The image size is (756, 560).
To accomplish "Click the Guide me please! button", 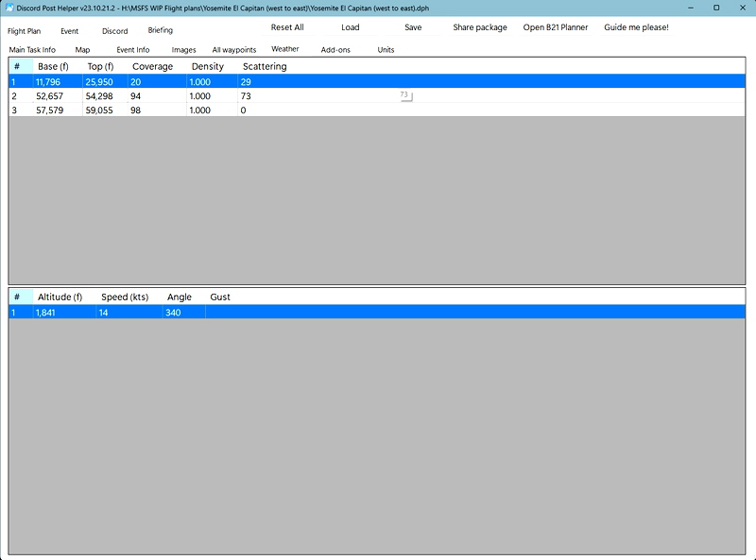I will pos(635,27).
